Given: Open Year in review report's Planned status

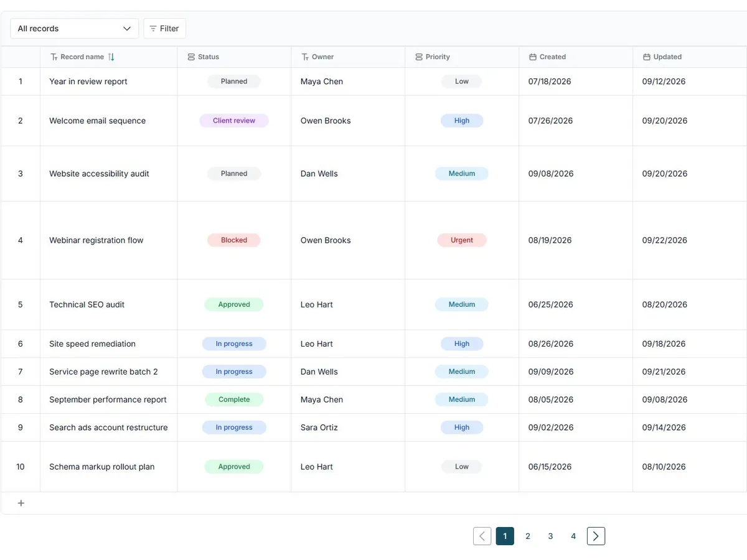Looking at the screenshot, I should point(234,82).
